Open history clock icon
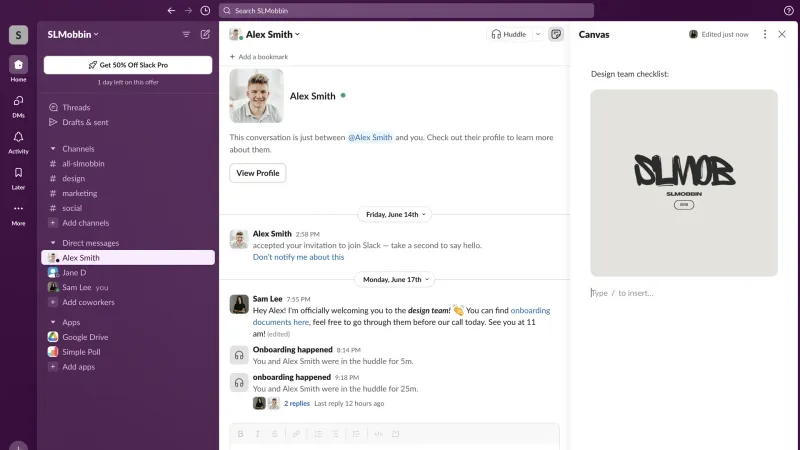 pos(205,10)
